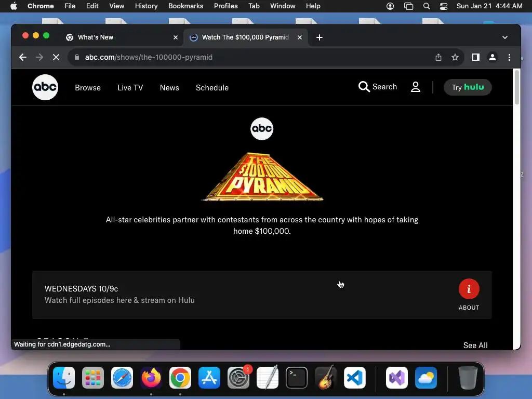Viewport: 532px width, 399px height.
Task: Click the lock site information icon
Action: click(x=77, y=57)
